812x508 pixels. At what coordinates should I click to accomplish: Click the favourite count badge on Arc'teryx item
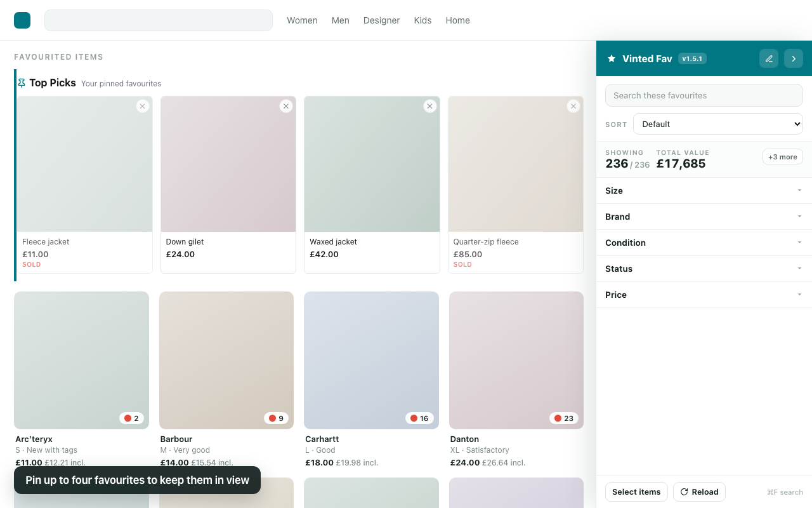click(x=132, y=418)
